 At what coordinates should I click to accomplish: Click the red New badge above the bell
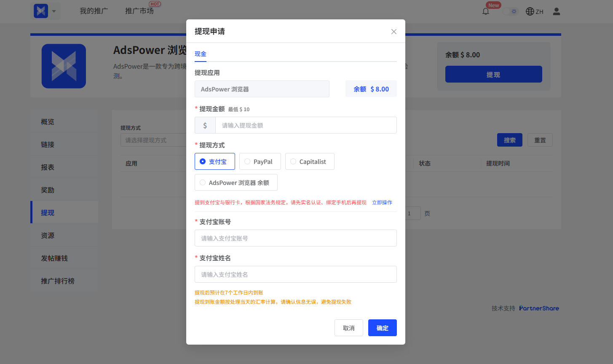pos(493,5)
